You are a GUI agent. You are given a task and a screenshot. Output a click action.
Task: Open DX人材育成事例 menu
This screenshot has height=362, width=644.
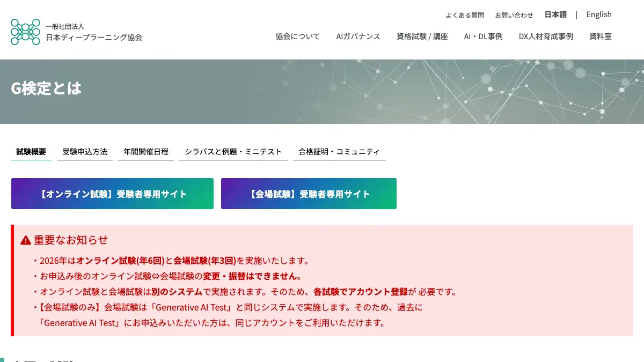546,36
